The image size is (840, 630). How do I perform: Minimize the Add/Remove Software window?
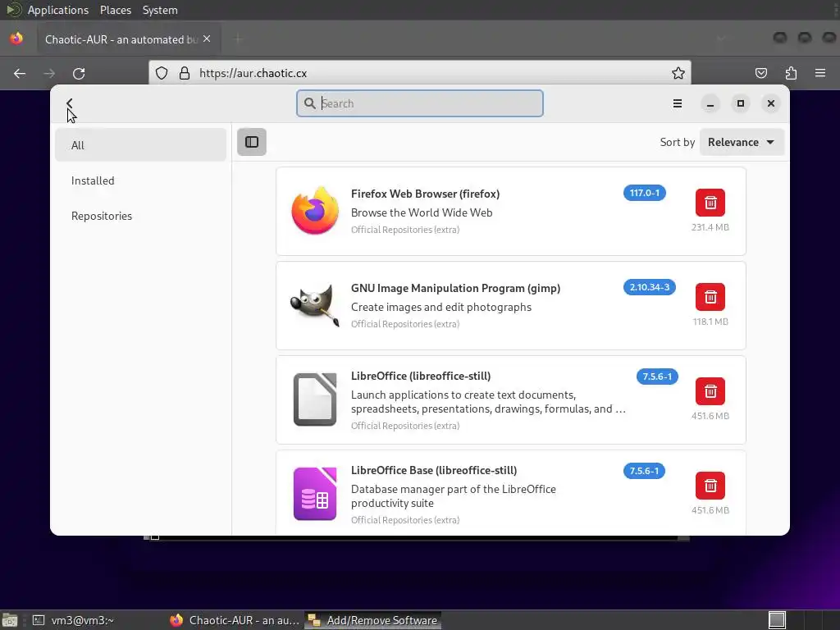point(710,103)
